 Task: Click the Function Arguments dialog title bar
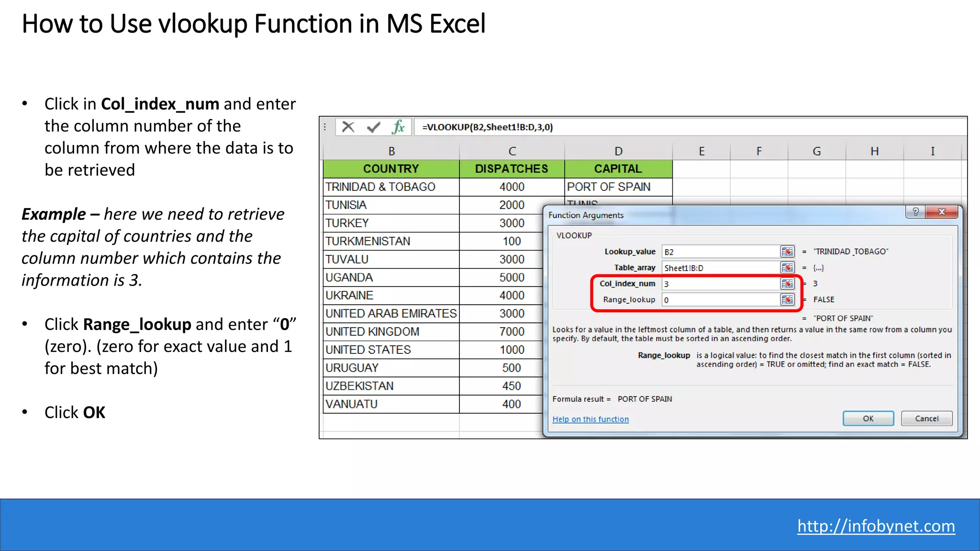(x=725, y=215)
